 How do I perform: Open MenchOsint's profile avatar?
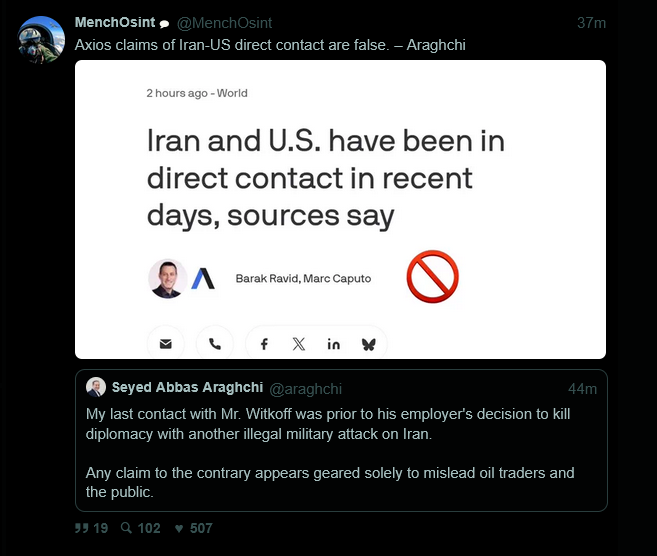tap(43, 40)
